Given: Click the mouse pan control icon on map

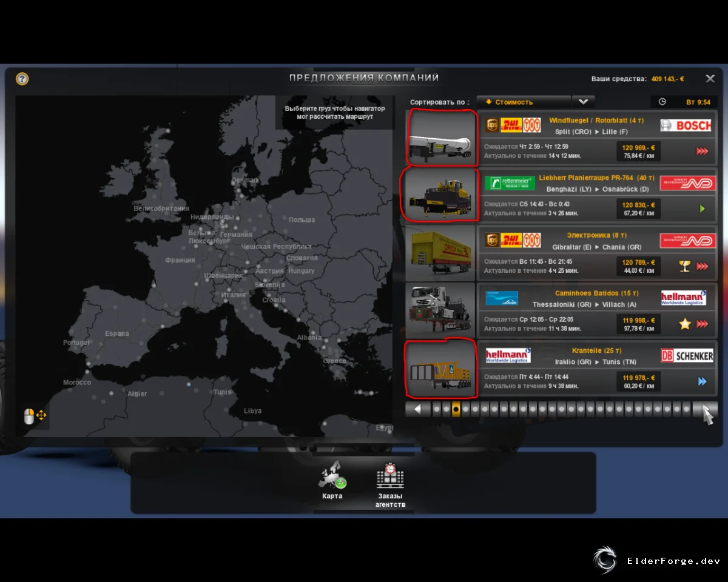Looking at the screenshot, I should pos(35,416).
